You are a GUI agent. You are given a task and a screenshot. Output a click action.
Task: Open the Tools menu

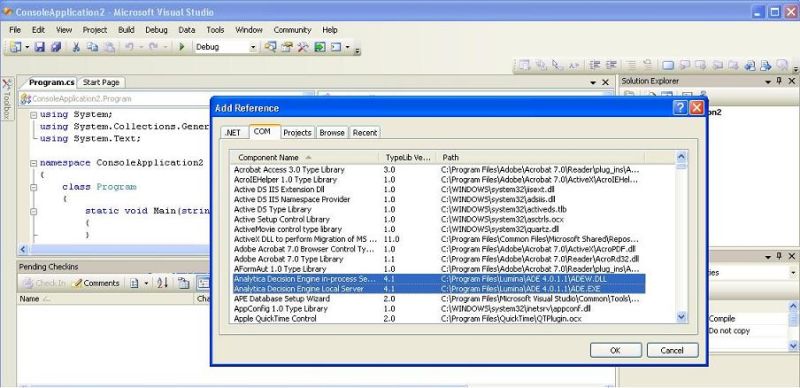coord(215,30)
